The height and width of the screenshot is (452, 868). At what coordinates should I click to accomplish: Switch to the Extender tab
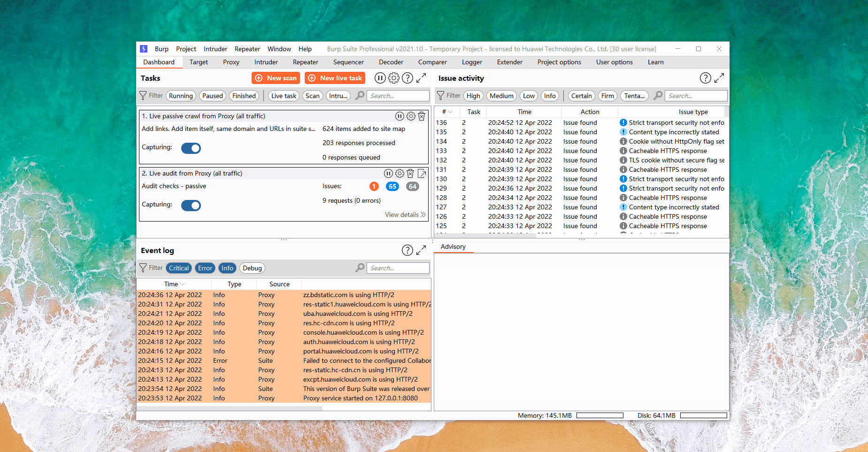tap(509, 62)
